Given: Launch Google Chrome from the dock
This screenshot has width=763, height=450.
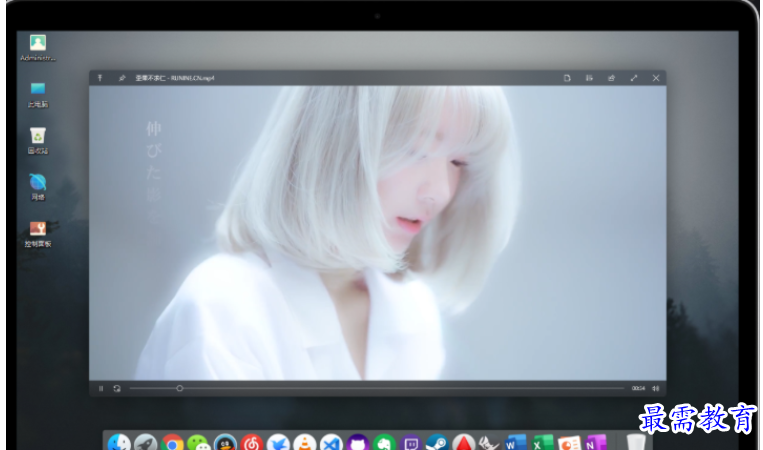Looking at the screenshot, I should coord(172,443).
